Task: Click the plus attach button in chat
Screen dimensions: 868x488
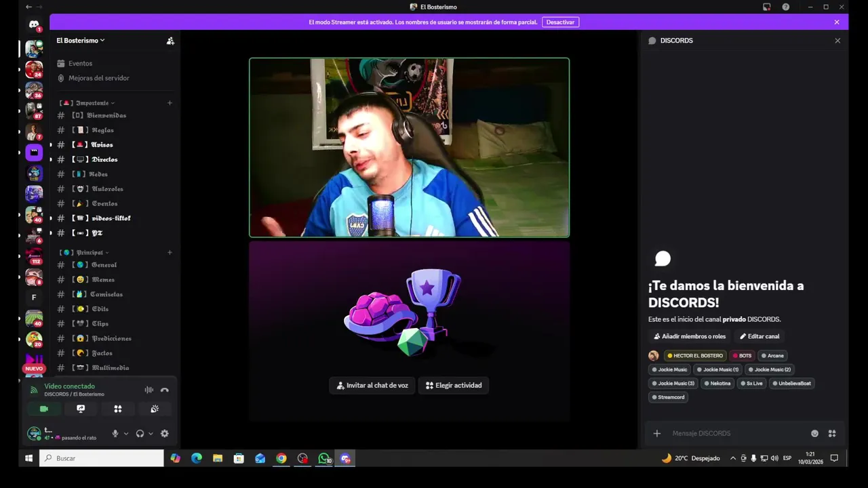Action: [x=656, y=434]
